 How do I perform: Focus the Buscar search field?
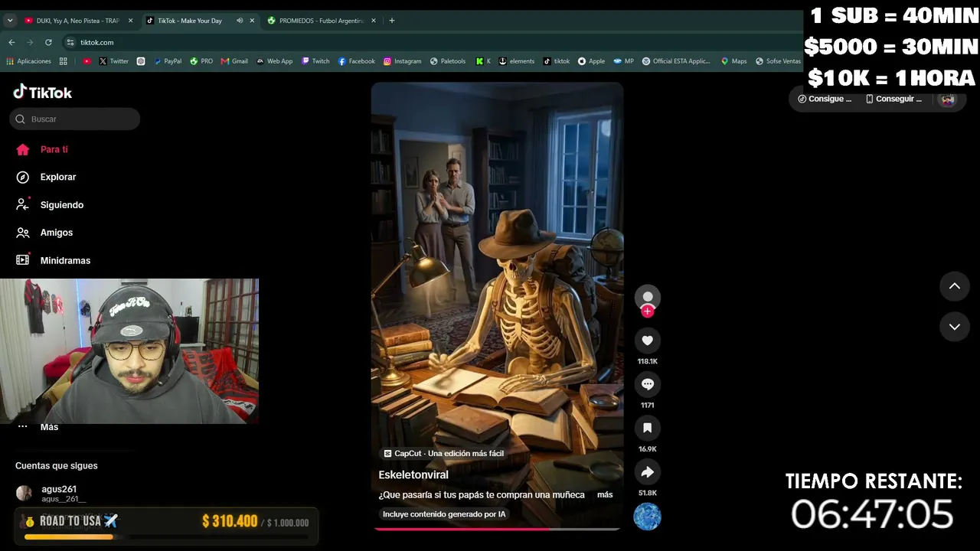point(75,119)
